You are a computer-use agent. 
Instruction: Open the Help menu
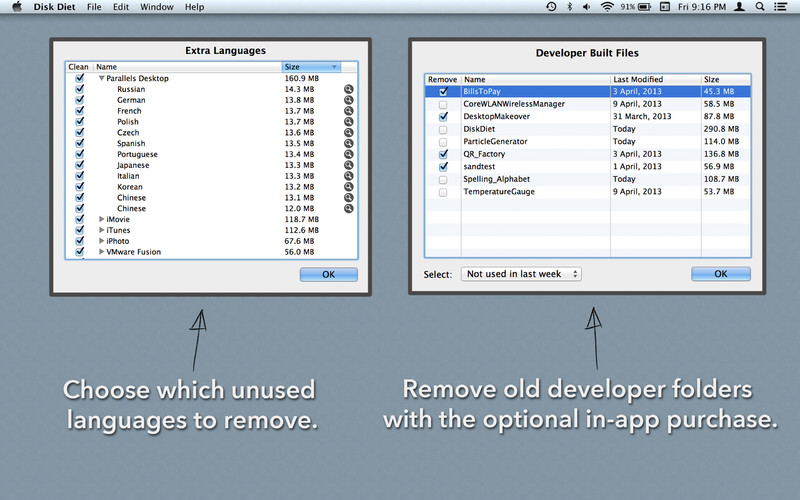pos(194,7)
